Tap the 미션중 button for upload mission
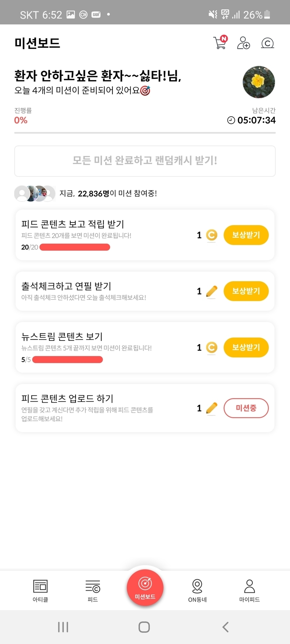290x644 pixels. click(x=246, y=408)
